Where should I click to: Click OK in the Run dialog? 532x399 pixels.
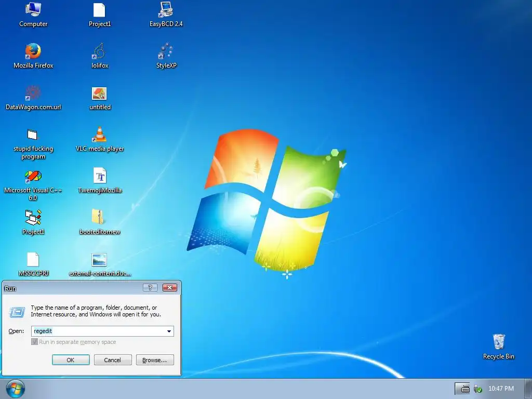point(71,360)
